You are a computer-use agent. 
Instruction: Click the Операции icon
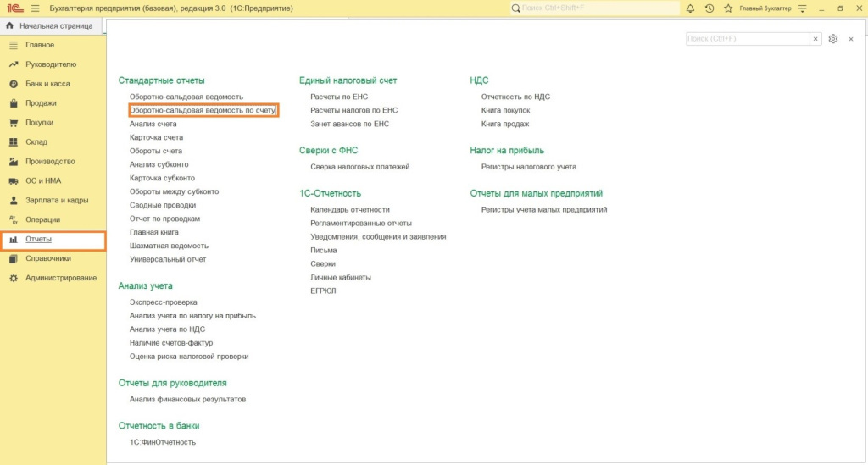coord(14,219)
